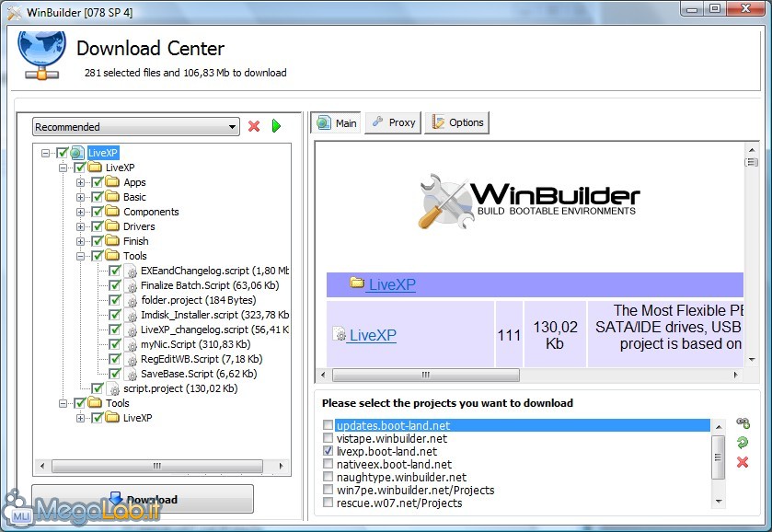The image size is (772, 532).
Task: Open the Options tab
Action: [457, 122]
